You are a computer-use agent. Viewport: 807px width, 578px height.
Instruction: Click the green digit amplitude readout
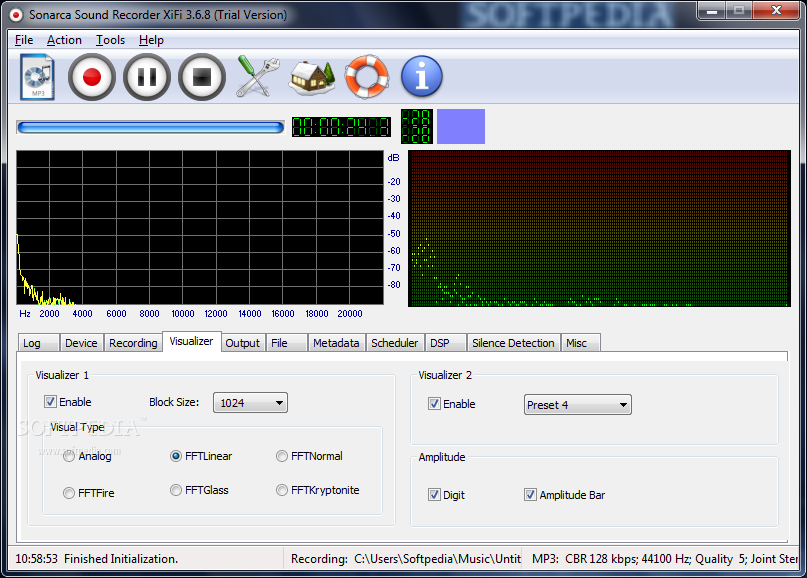(x=417, y=126)
